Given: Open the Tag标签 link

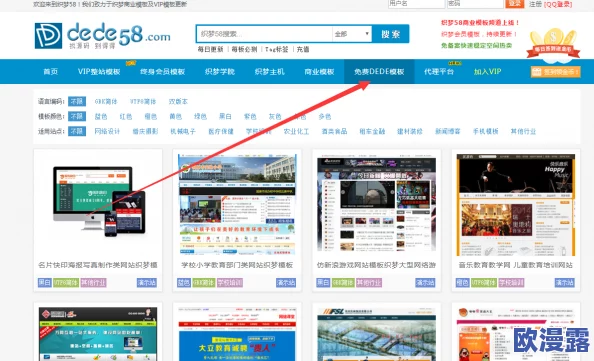Looking at the screenshot, I should [277, 49].
